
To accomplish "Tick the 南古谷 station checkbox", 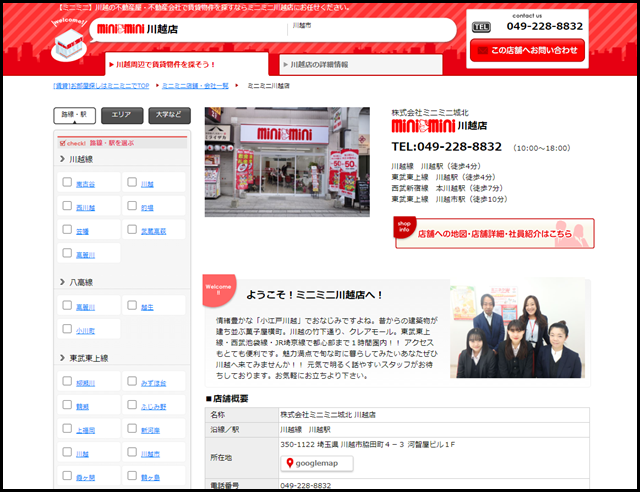I will tap(67, 182).
